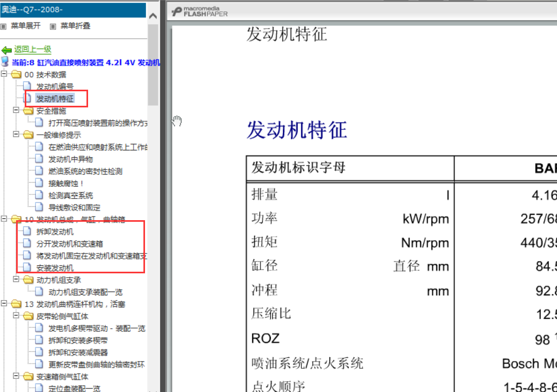This screenshot has width=557, height=392.
Task: Click the page icon beside 拆卸和安装多楔带
Action: [39, 339]
